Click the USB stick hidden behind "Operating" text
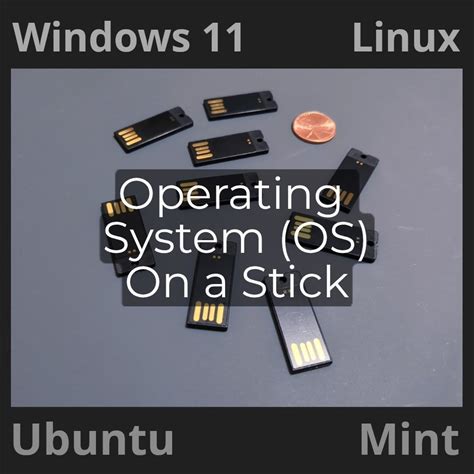The height and width of the screenshot is (474, 474). [x=218, y=189]
